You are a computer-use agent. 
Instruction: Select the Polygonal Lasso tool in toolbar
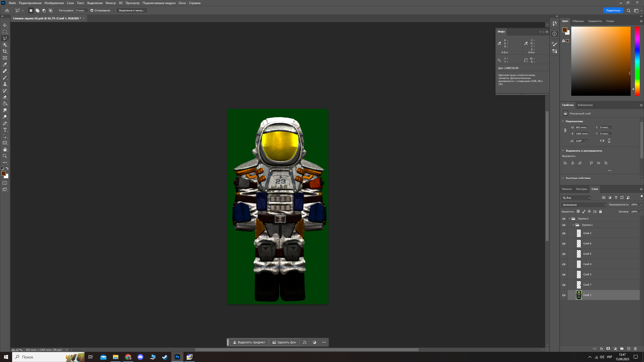tap(5, 38)
